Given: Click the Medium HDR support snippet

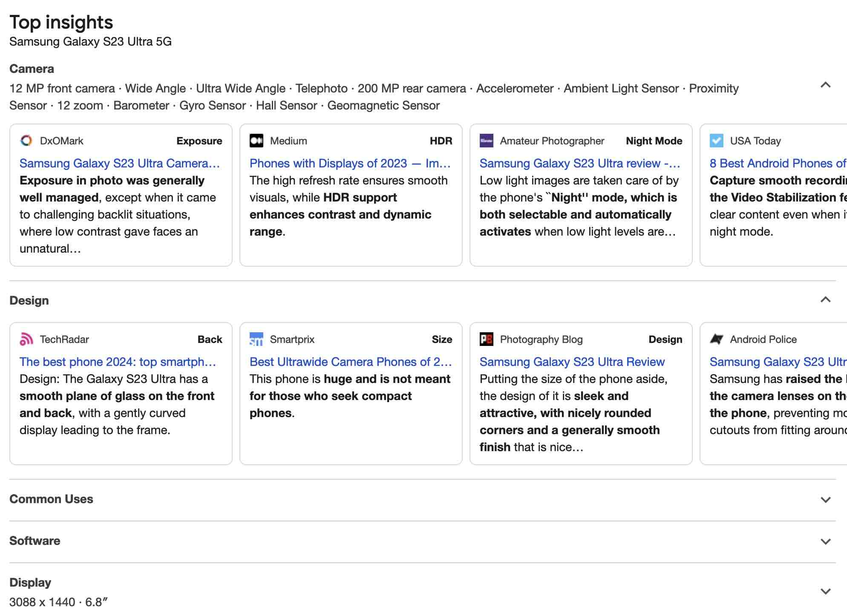Looking at the screenshot, I should pos(349,206).
